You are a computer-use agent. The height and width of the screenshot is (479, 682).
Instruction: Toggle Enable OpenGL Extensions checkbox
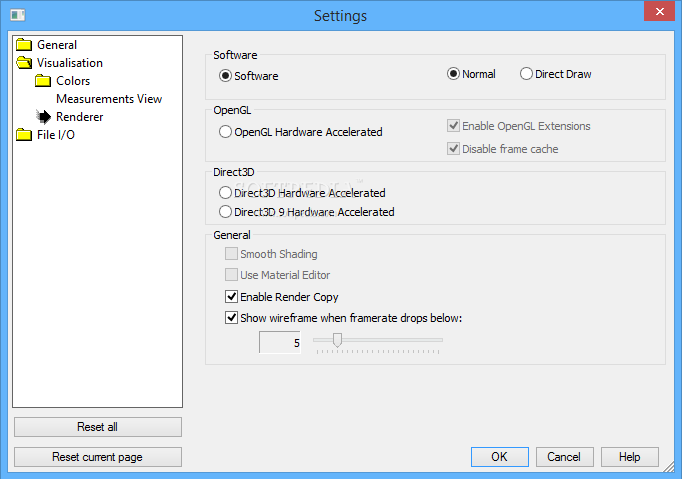pyautogui.click(x=453, y=126)
